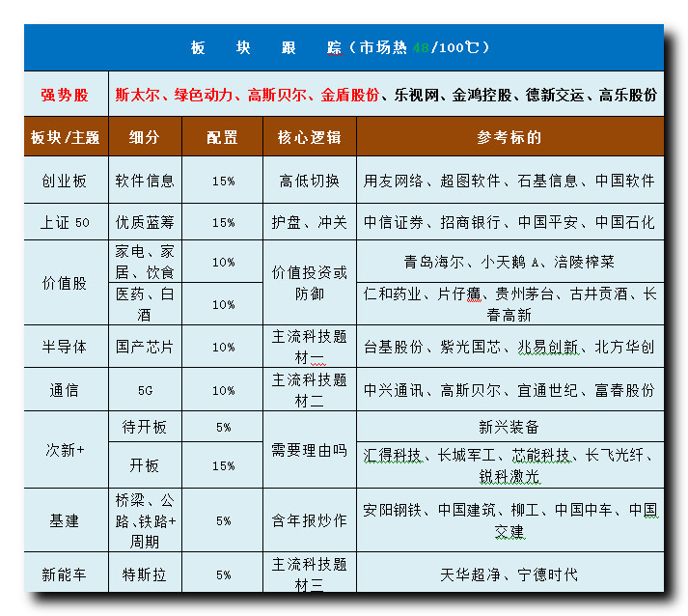
Task: Click the 细分 column header
Action: [x=144, y=137]
